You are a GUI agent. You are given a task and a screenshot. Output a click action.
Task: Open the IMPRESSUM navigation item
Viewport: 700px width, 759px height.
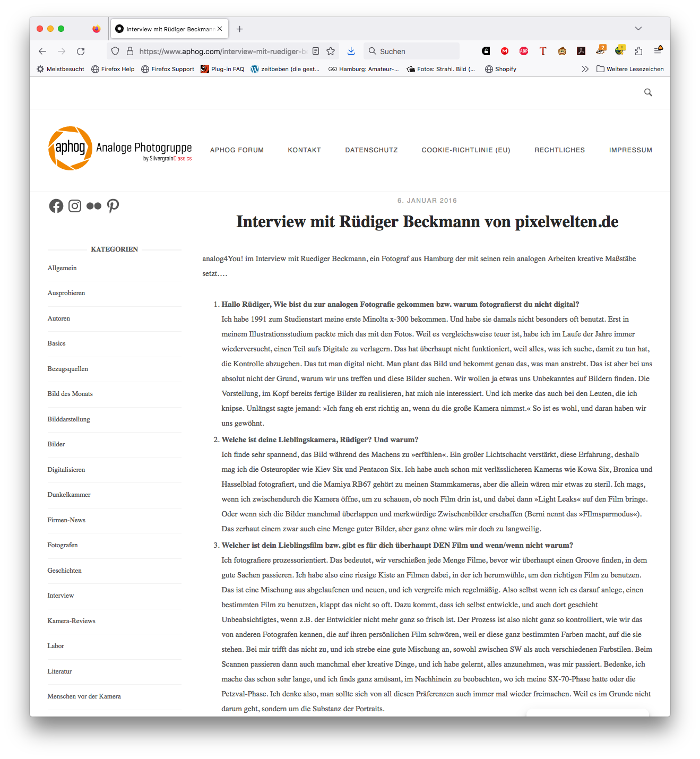(630, 150)
